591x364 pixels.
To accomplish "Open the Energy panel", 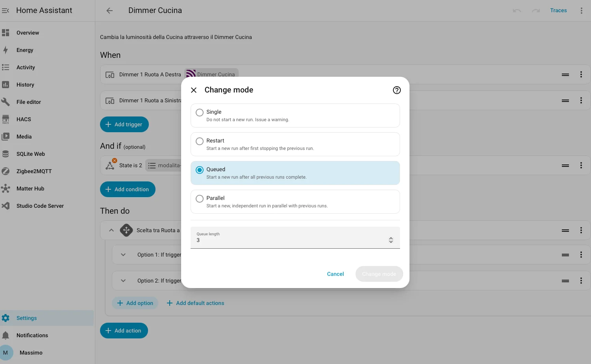I will click(x=47, y=50).
